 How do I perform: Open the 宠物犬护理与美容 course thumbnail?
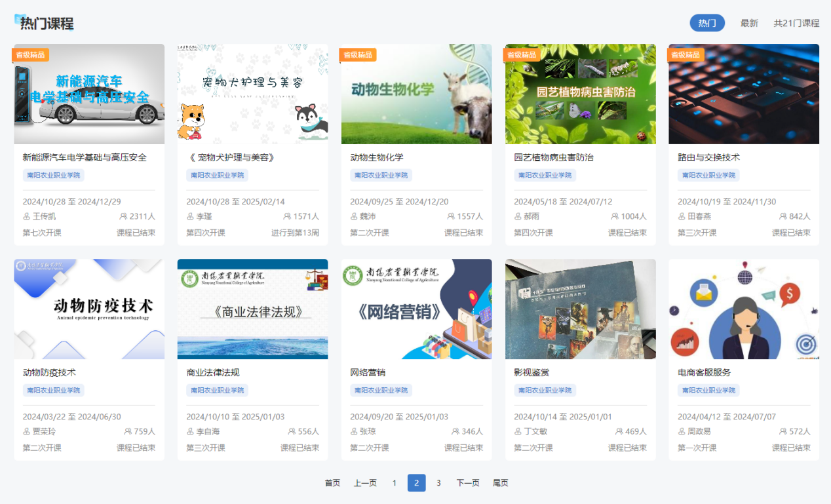(x=252, y=94)
